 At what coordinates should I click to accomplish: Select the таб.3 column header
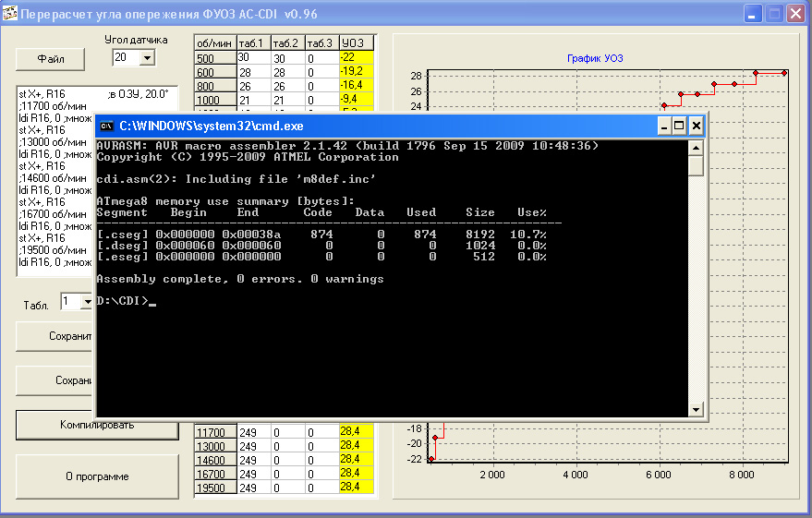click(x=321, y=43)
